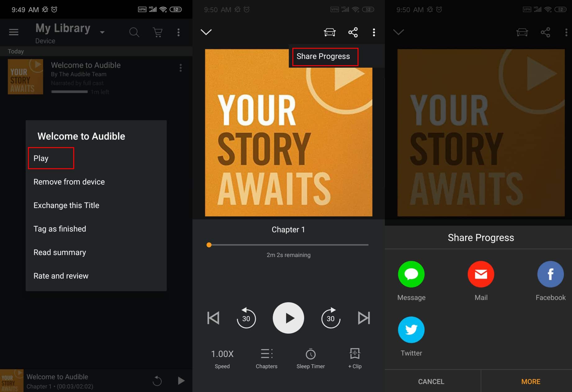
Task: Expand the My Library dropdown arrow
Action: 102,32
